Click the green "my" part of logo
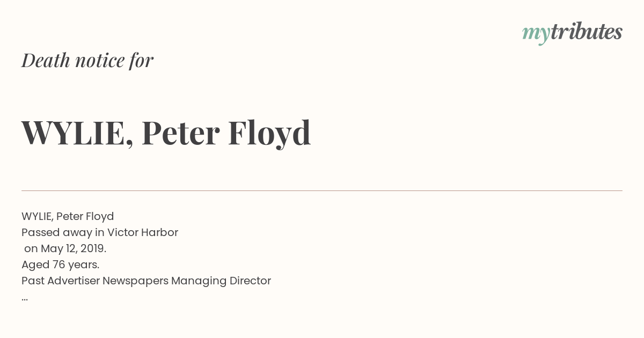This screenshot has width=644, height=338. (536, 34)
